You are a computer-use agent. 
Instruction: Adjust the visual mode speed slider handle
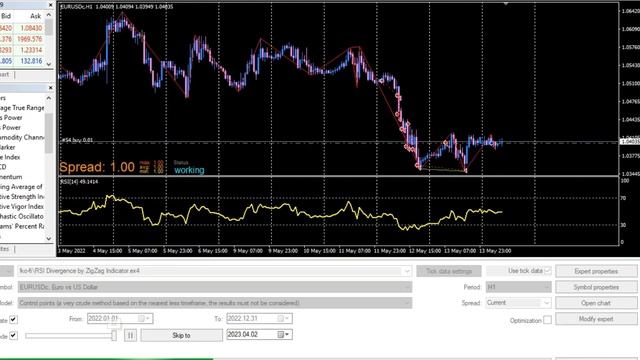pyautogui.click(x=114, y=336)
